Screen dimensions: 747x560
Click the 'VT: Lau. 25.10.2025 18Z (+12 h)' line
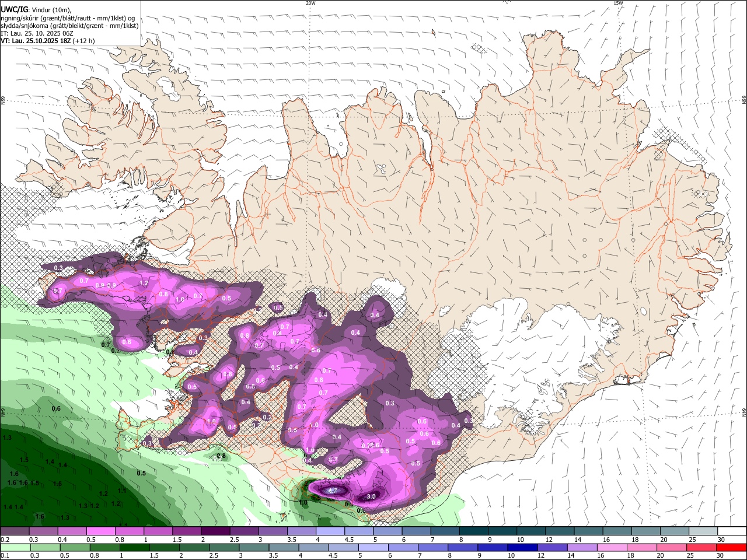pos(47,41)
